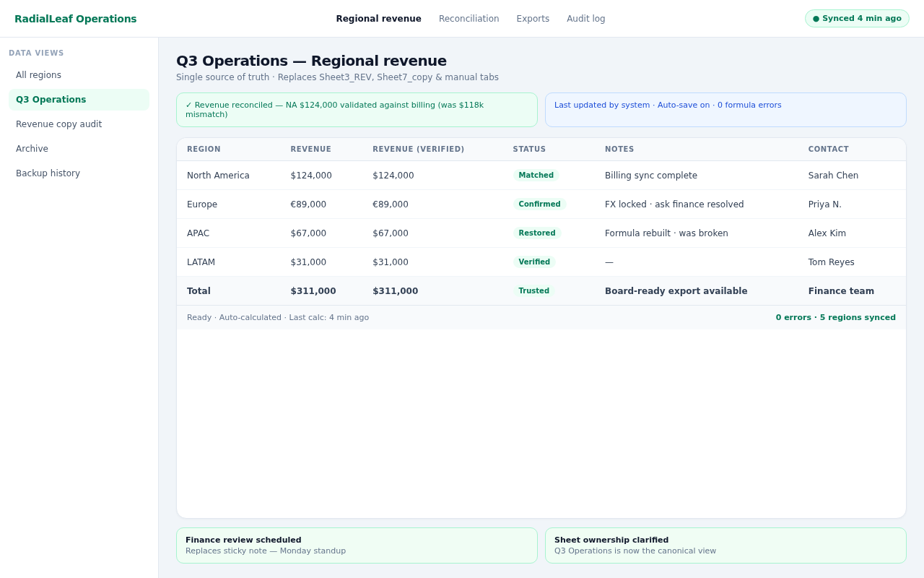Click the Matched status badge
This screenshot has height=578, width=924.
536,176
